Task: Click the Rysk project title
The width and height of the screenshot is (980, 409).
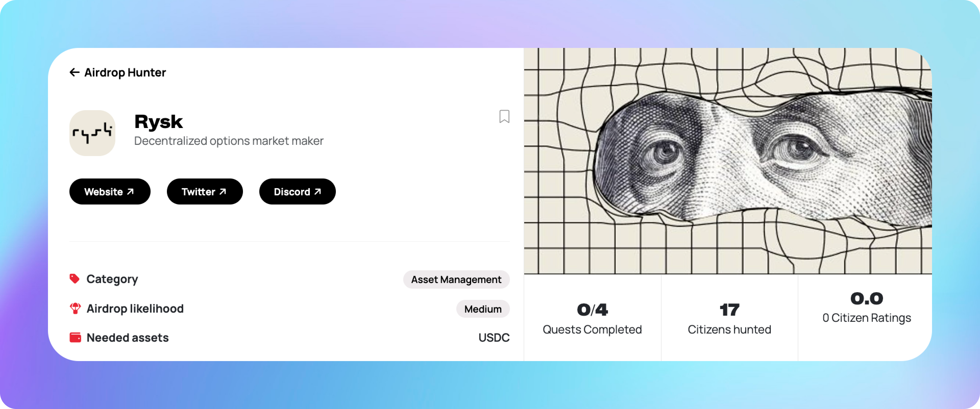Action: click(158, 122)
